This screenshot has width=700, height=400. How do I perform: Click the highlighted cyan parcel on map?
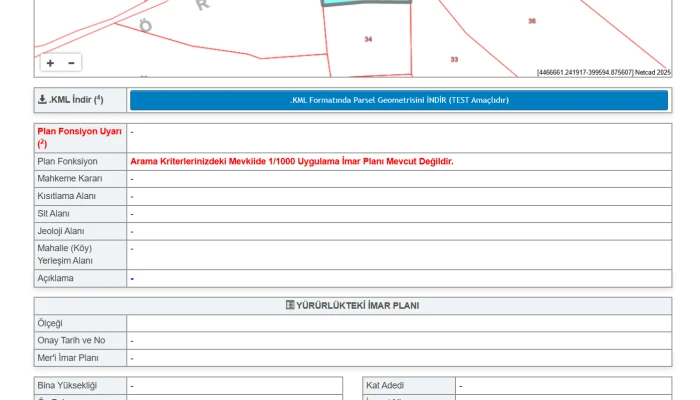click(365, 3)
